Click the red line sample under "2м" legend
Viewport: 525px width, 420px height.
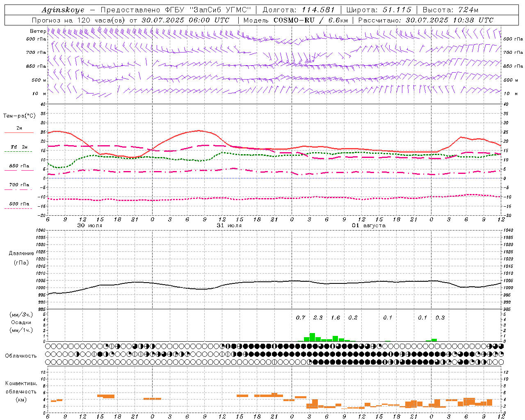(x=19, y=132)
